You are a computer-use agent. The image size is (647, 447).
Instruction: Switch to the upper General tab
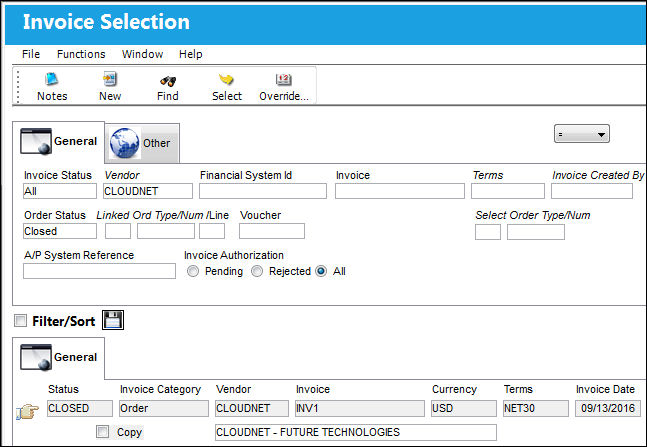tap(59, 142)
